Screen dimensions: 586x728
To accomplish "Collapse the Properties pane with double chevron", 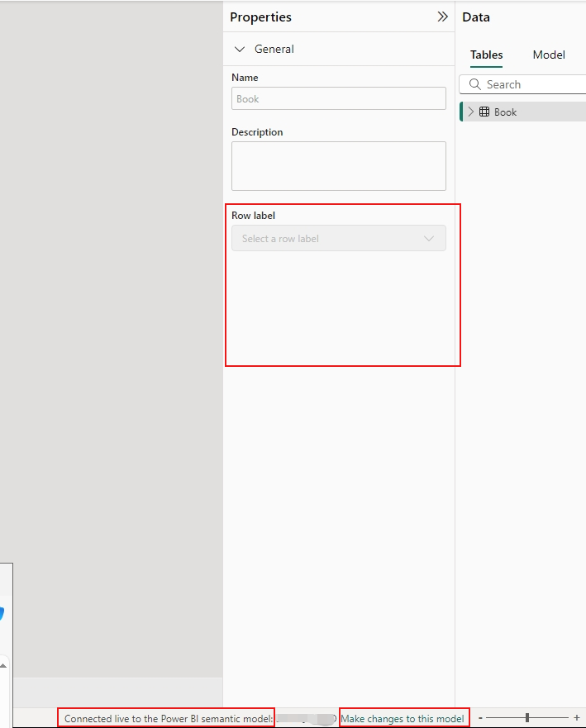I will [442, 17].
